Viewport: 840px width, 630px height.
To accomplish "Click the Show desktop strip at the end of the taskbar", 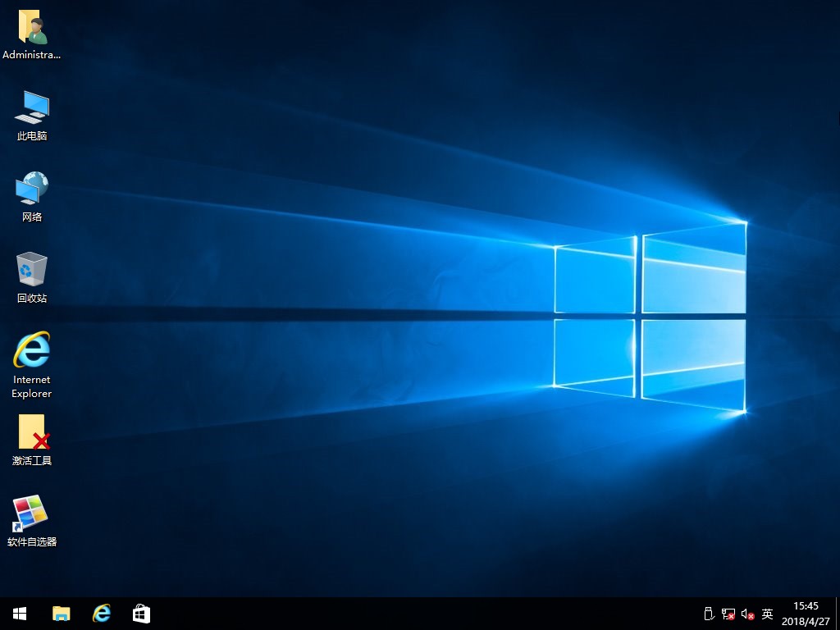I will pos(838,614).
